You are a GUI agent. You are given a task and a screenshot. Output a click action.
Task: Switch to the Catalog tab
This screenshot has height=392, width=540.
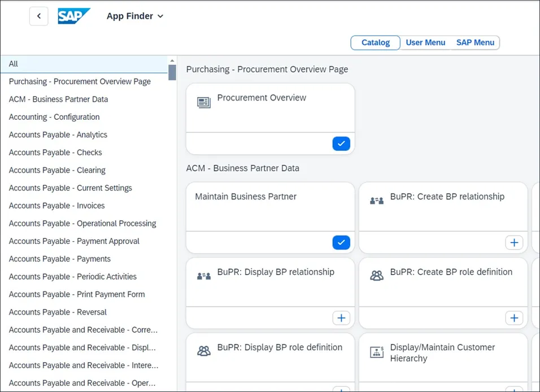pyautogui.click(x=376, y=43)
